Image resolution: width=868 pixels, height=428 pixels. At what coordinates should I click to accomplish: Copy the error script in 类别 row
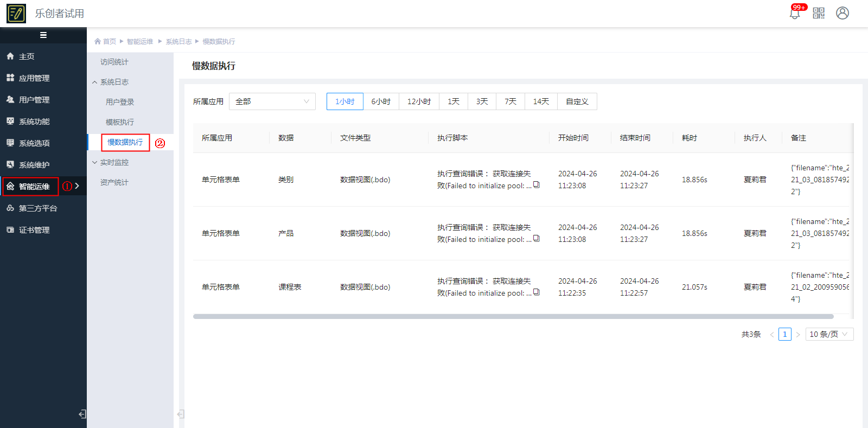tap(537, 185)
